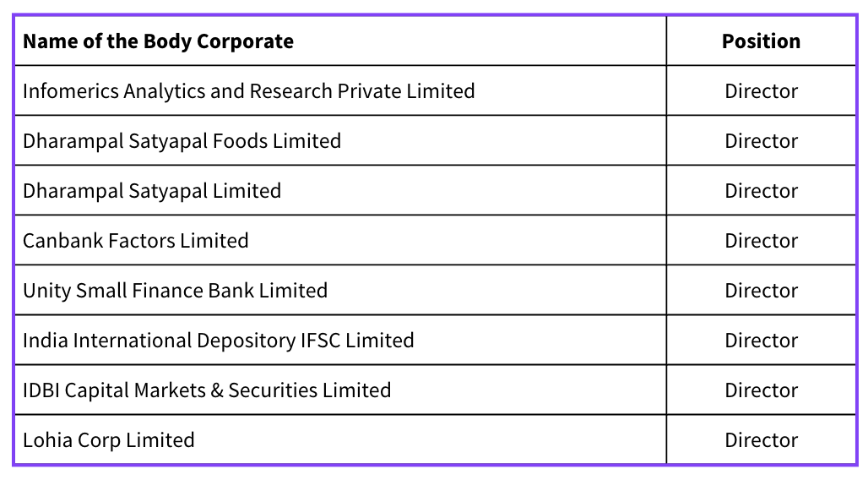This screenshot has height=480, width=868.
Task: Click Director for Unity Small Finance Bank
Action: [761, 291]
